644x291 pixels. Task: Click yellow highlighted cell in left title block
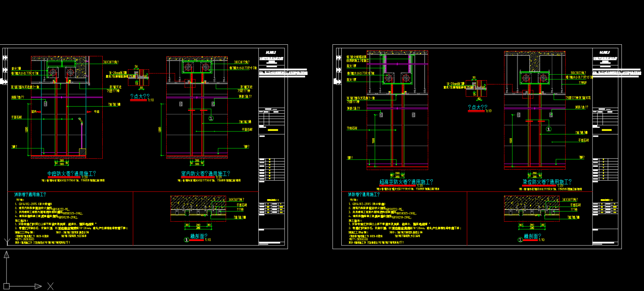click(273, 130)
